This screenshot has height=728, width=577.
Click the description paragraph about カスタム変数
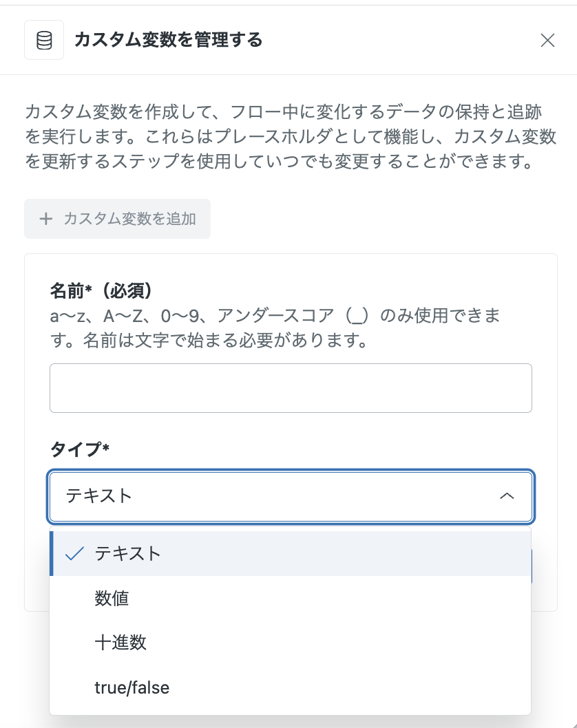pyautogui.click(x=291, y=136)
